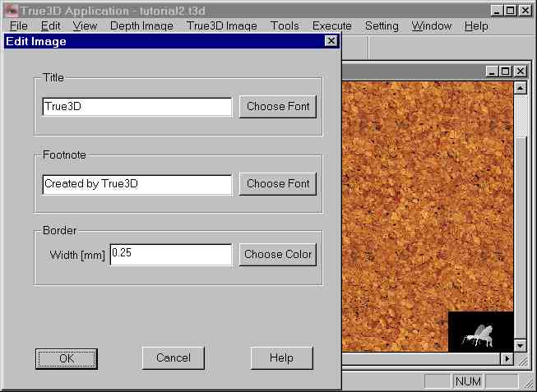Close the inner image window
537x392 pixels.
pos(521,71)
